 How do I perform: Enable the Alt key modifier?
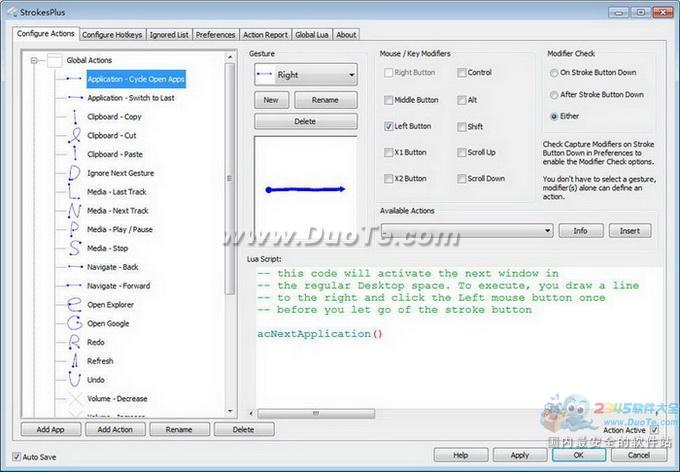tap(462, 100)
